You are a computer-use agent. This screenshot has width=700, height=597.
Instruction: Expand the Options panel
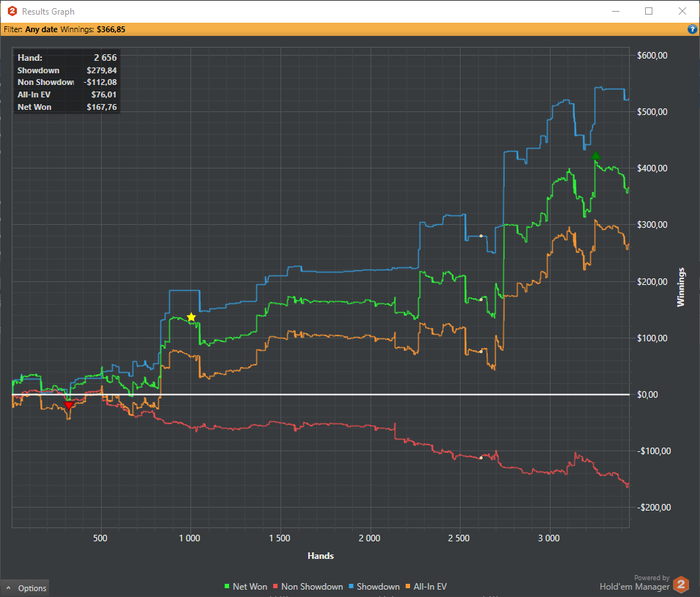pyautogui.click(x=25, y=588)
